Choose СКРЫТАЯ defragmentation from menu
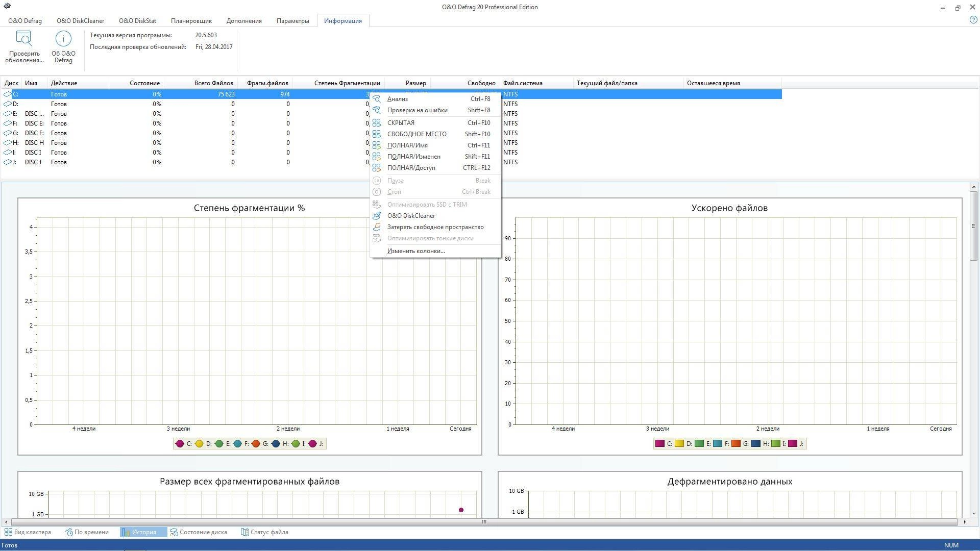The height and width of the screenshot is (551, 980). [435, 123]
